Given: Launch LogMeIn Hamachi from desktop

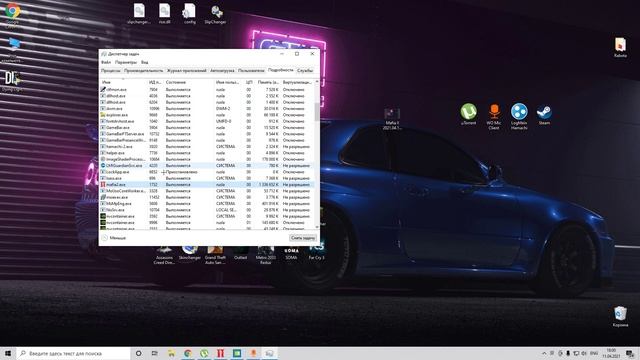Looking at the screenshot, I should point(519,116).
